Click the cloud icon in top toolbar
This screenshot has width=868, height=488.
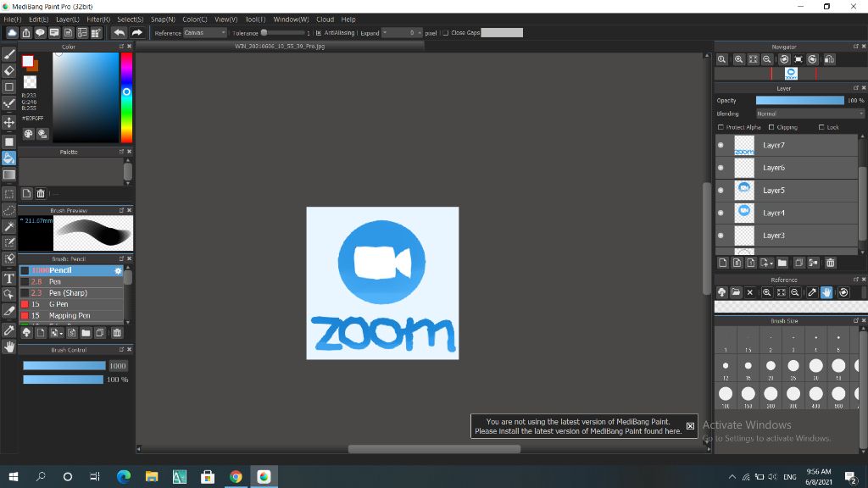[12, 33]
